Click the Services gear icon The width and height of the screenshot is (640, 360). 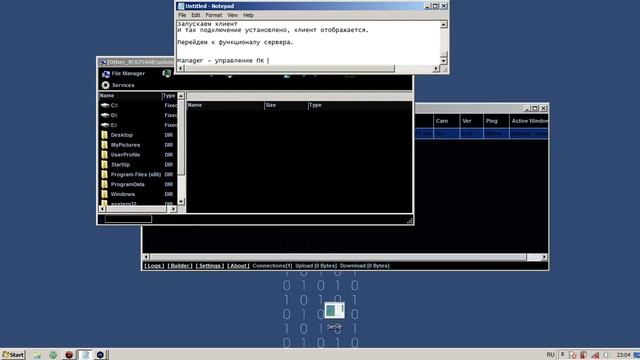coord(106,85)
